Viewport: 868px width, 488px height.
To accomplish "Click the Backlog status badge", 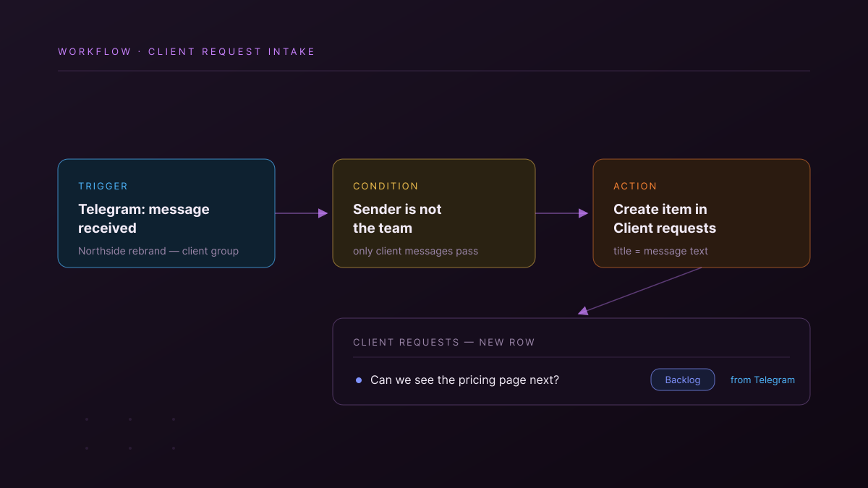I will [x=683, y=380].
